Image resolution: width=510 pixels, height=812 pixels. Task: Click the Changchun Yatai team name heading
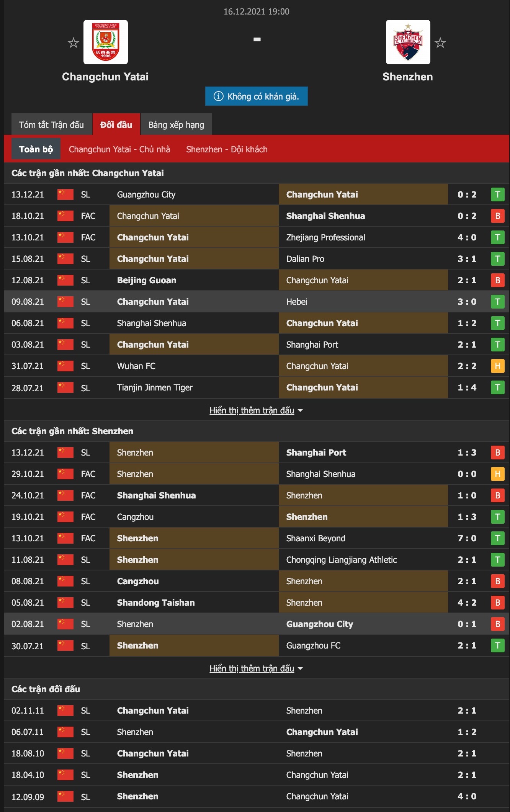(105, 77)
